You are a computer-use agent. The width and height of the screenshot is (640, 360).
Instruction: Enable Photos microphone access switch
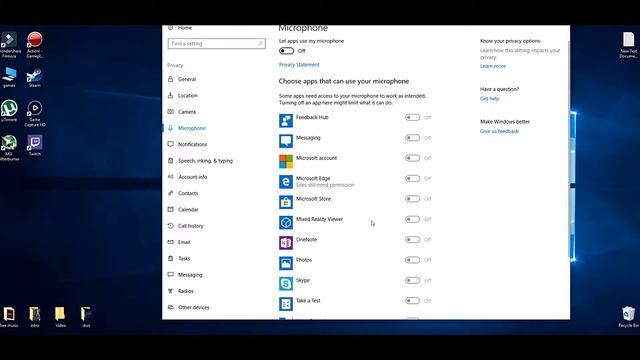[x=412, y=260]
